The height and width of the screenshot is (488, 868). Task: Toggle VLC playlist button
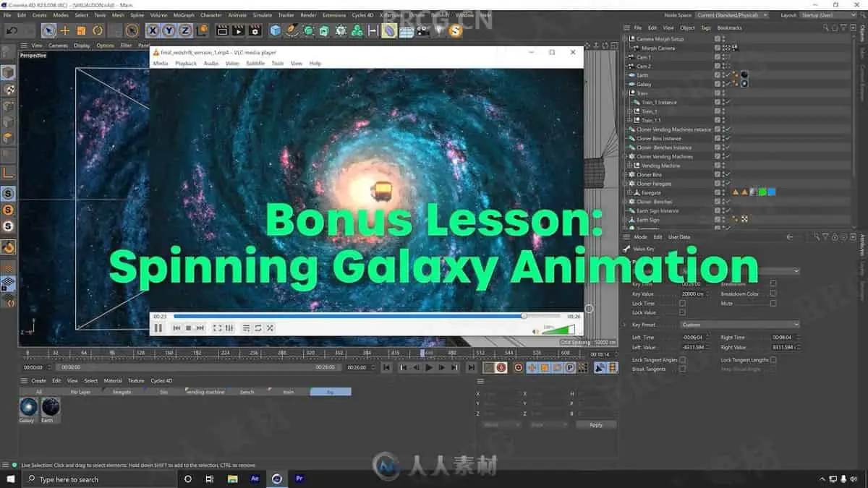click(246, 328)
